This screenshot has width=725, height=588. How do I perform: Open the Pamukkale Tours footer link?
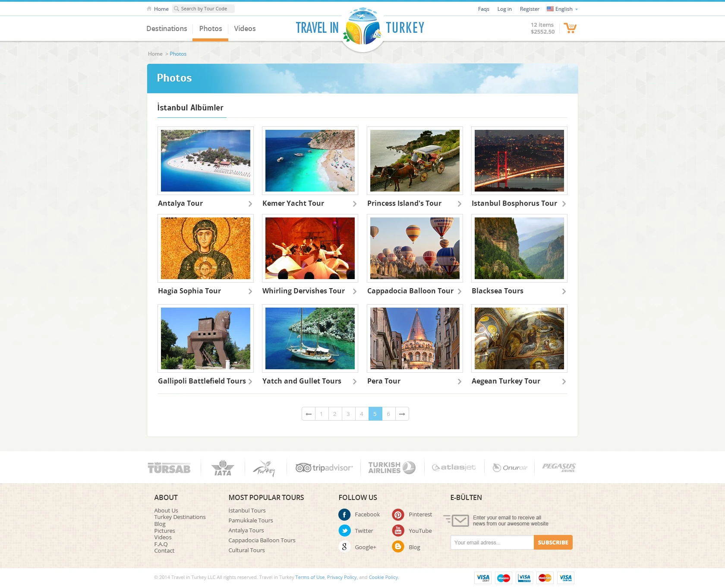[x=251, y=520]
